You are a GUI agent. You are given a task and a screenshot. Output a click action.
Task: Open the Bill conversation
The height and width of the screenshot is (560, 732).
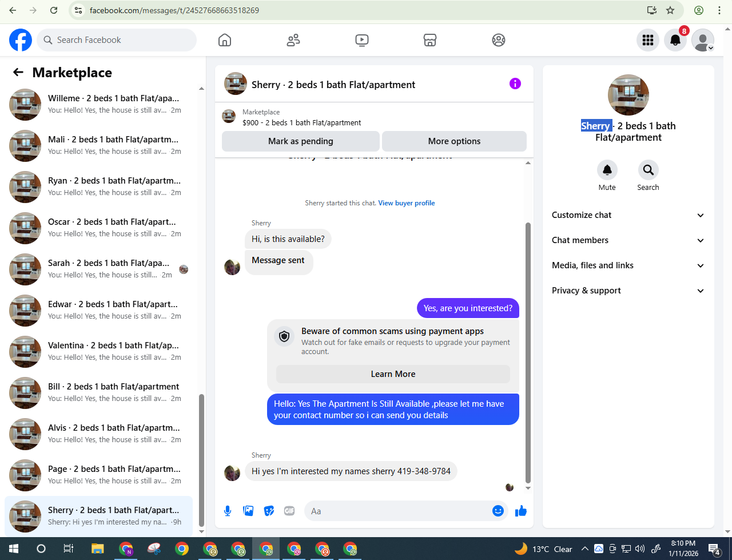click(x=98, y=393)
